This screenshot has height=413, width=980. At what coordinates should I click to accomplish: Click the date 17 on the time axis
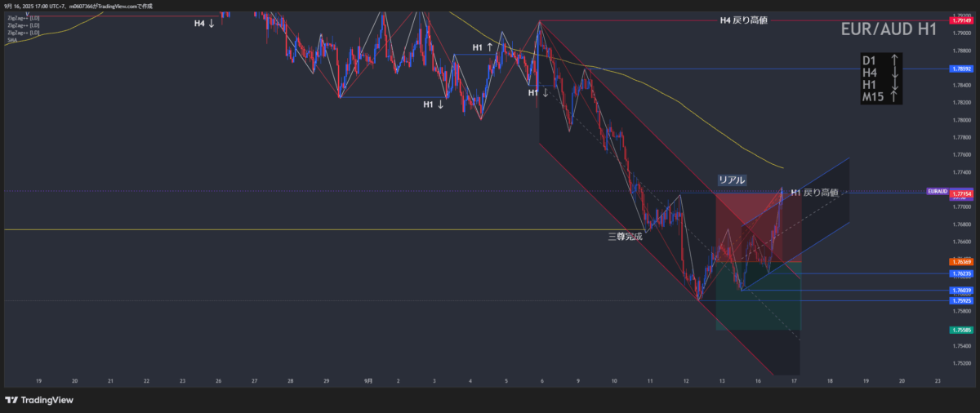coord(794,380)
